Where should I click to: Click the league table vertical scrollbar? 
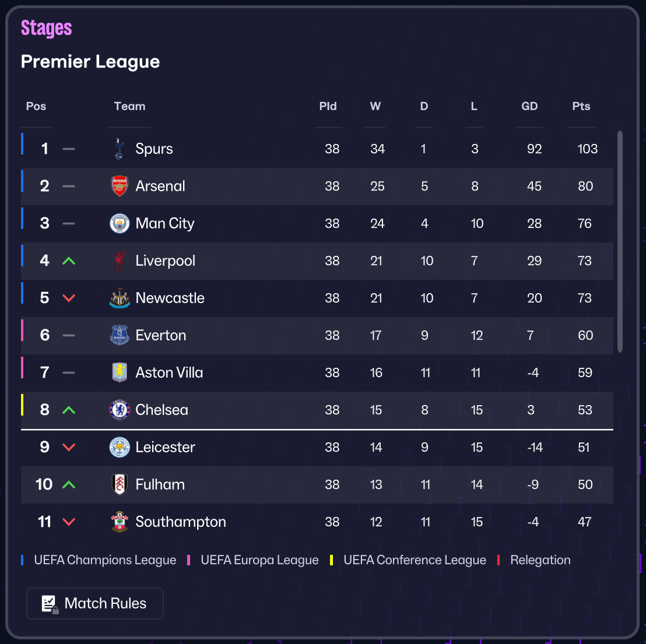click(x=620, y=241)
